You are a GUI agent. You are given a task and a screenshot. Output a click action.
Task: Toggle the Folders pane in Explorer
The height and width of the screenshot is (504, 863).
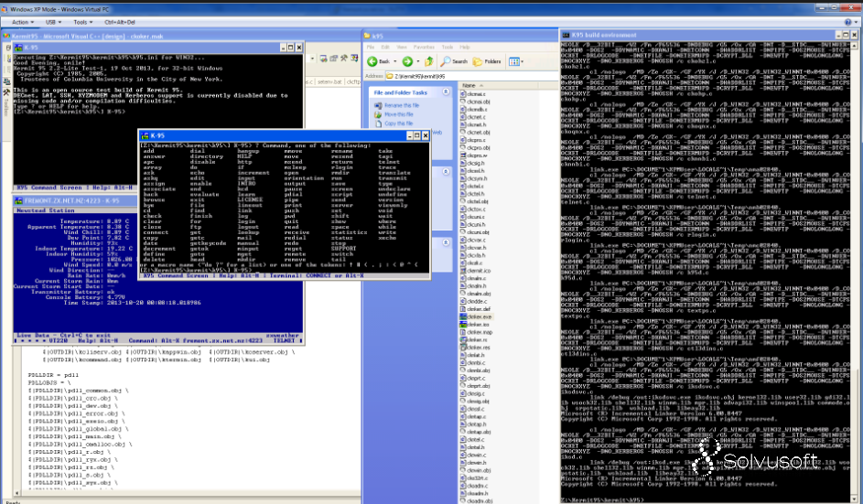click(487, 61)
